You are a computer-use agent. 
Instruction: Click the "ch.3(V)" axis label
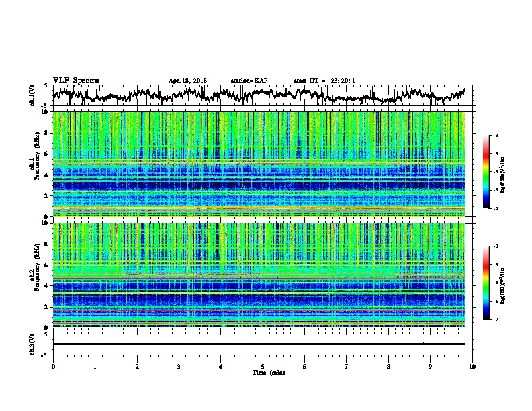click(x=32, y=345)
